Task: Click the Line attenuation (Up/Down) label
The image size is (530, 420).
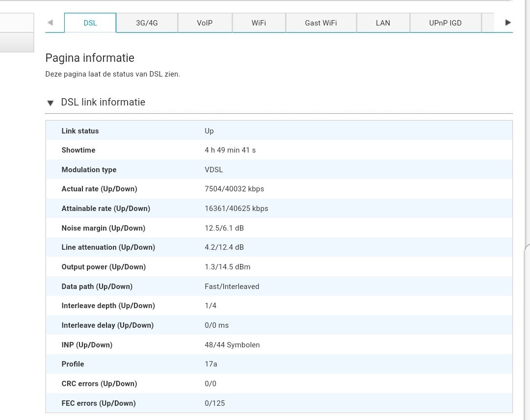Action: point(108,247)
